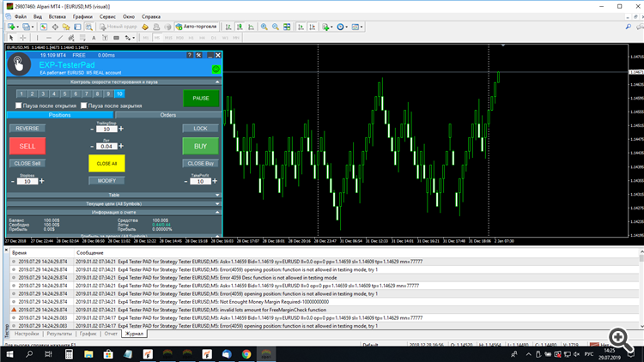Select the crosshair cursor tool
The height and width of the screenshot is (362, 644).
(x=23, y=38)
